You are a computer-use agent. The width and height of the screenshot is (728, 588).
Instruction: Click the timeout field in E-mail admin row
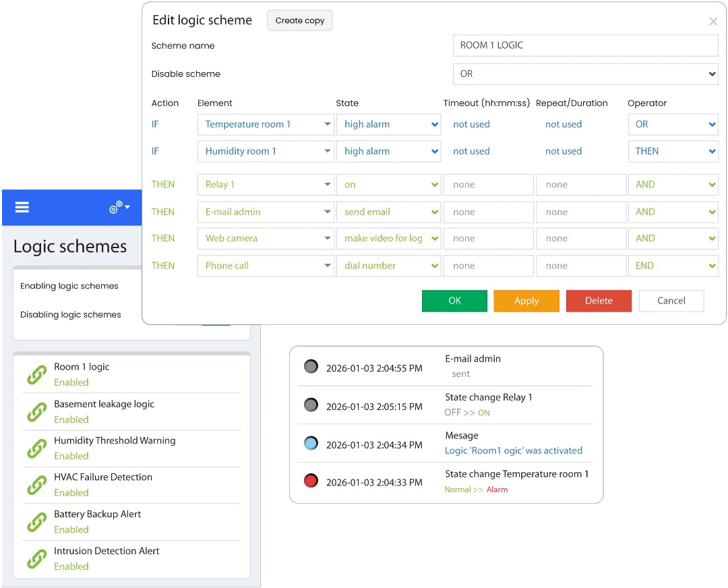tap(489, 212)
